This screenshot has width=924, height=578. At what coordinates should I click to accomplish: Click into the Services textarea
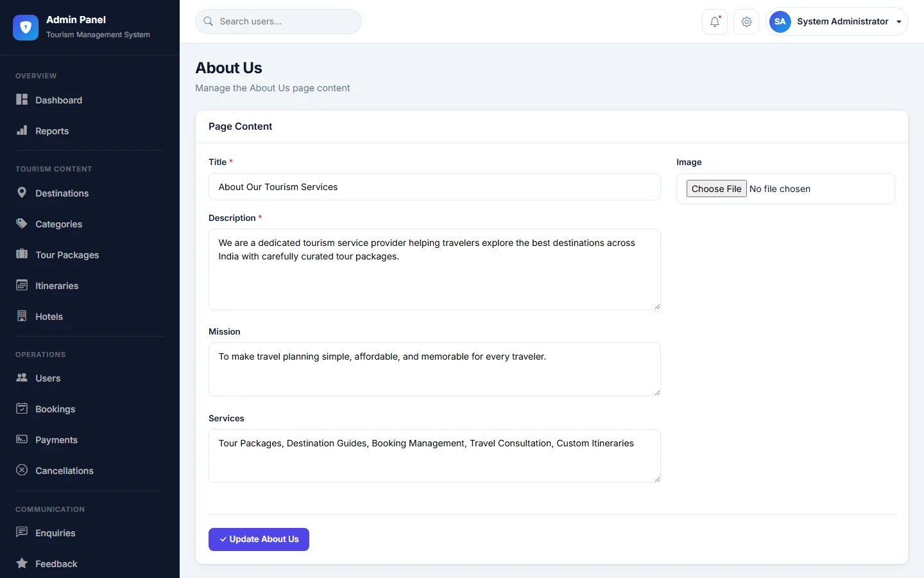(434, 456)
